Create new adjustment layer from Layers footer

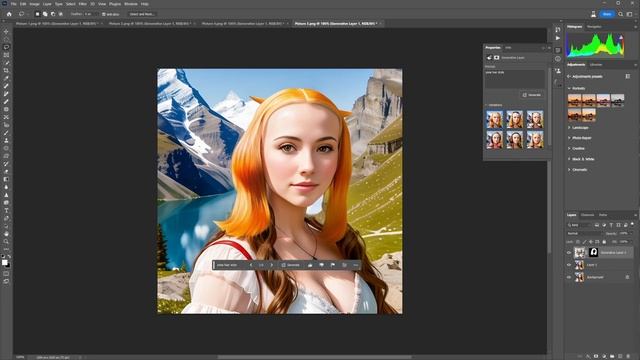[x=604, y=356]
